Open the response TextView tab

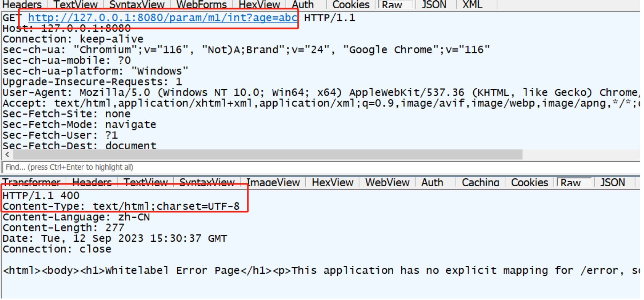tap(145, 183)
